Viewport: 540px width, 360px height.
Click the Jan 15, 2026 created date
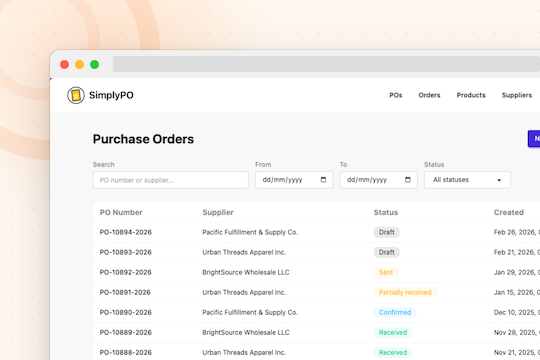517,292
